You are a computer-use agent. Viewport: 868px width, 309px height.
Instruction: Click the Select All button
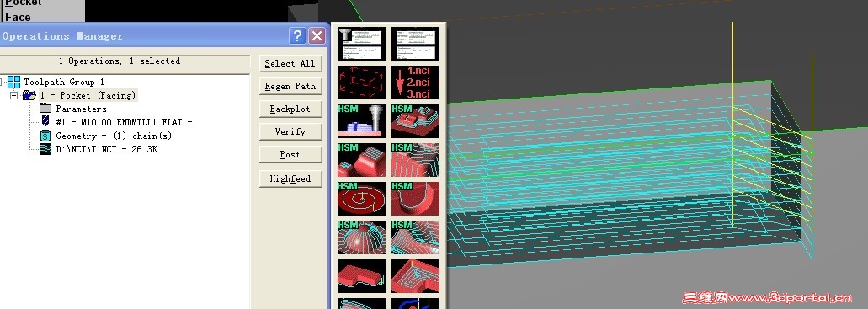point(290,63)
